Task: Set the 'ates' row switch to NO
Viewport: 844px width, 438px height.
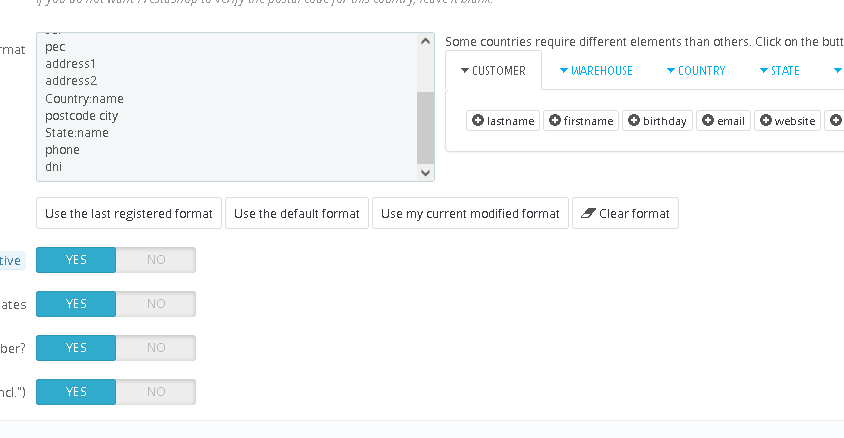Action: (x=156, y=304)
